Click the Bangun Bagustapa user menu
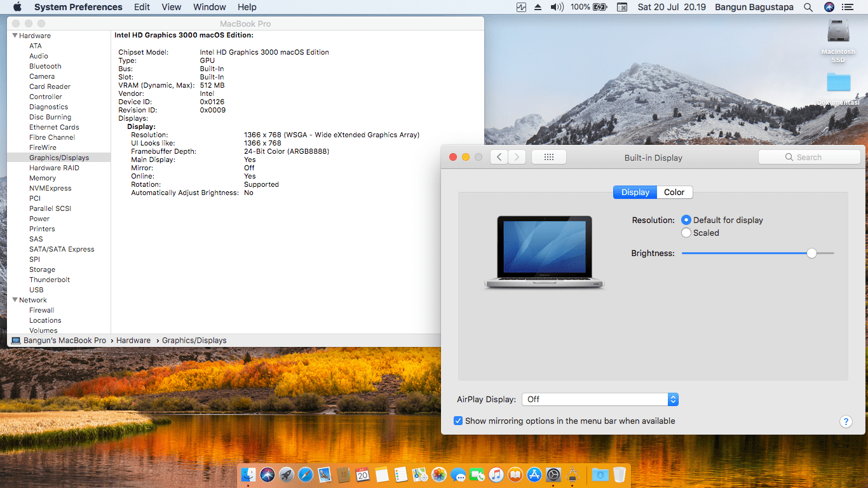The width and height of the screenshot is (868, 488). pos(755,7)
